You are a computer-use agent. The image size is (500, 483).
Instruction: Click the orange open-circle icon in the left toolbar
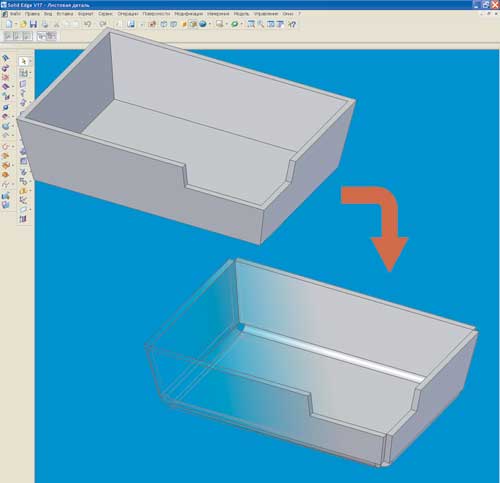(x=5, y=146)
